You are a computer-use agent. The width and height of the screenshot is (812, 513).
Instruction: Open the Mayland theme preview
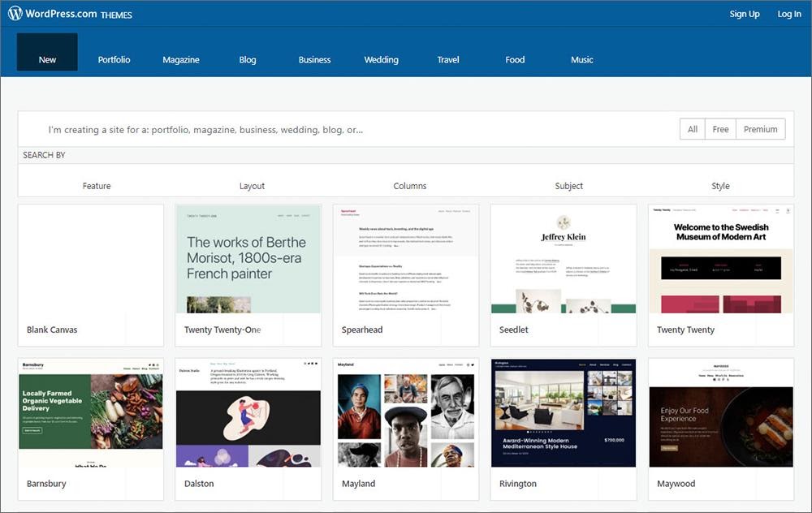click(x=406, y=413)
